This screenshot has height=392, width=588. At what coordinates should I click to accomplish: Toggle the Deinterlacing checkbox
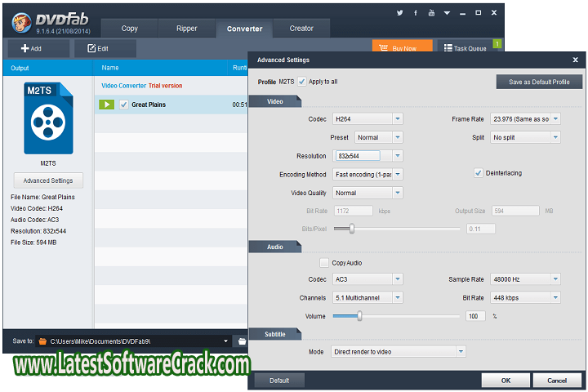click(x=478, y=173)
